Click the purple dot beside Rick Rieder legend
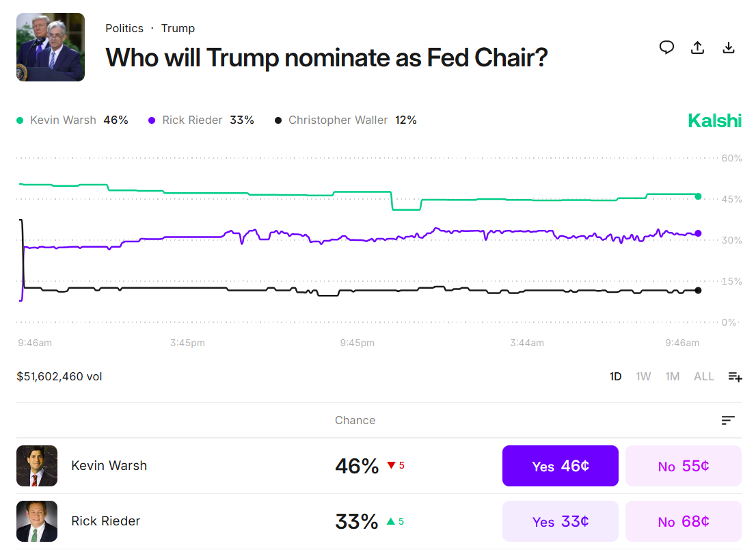 (152, 120)
